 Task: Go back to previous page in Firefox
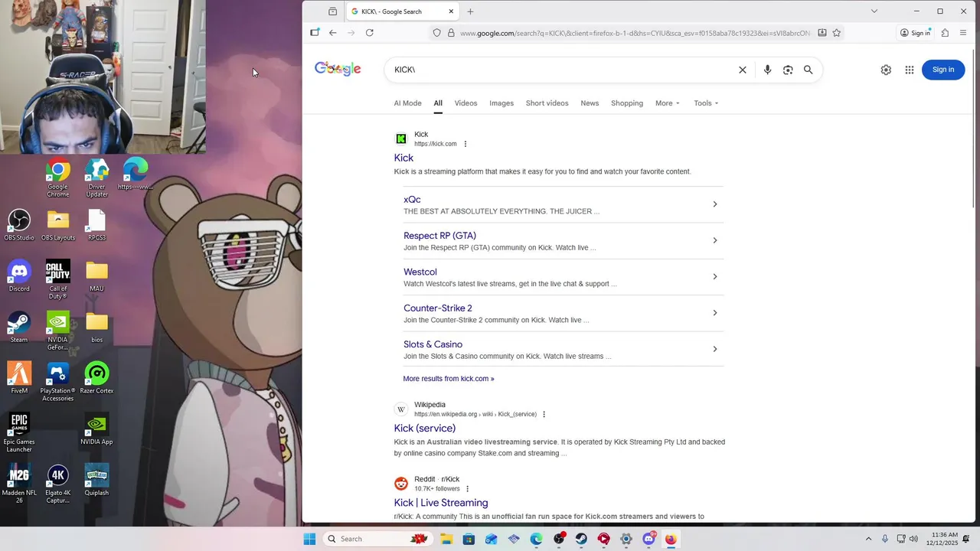pyautogui.click(x=332, y=33)
